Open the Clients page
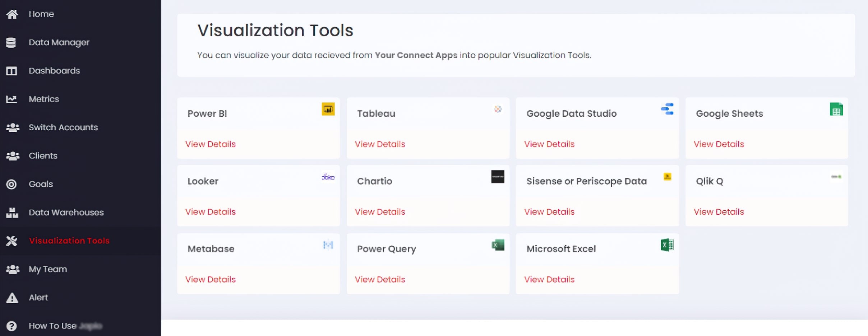868x336 pixels. coord(43,156)
